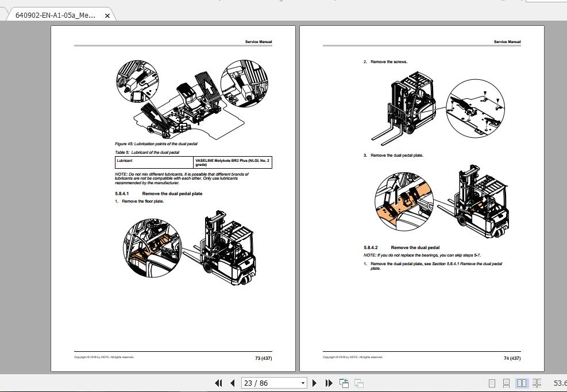Click the previous view history icon
The width and height of the screenshot is (567, 392).
tap(344, 382)
